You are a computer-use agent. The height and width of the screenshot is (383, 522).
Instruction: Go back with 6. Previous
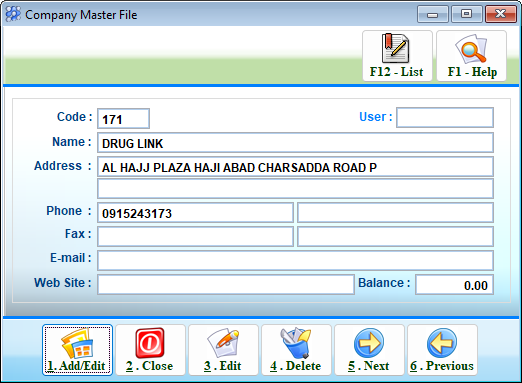442,350
